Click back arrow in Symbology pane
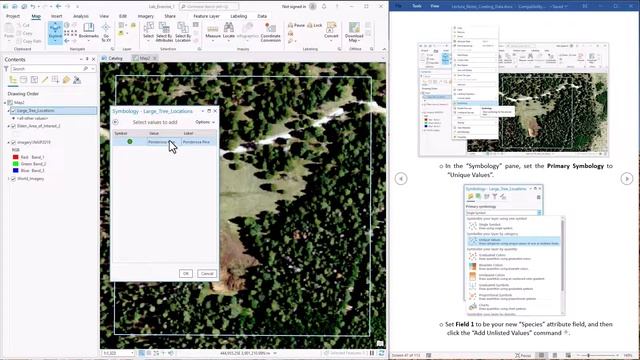 pos(116,122)
